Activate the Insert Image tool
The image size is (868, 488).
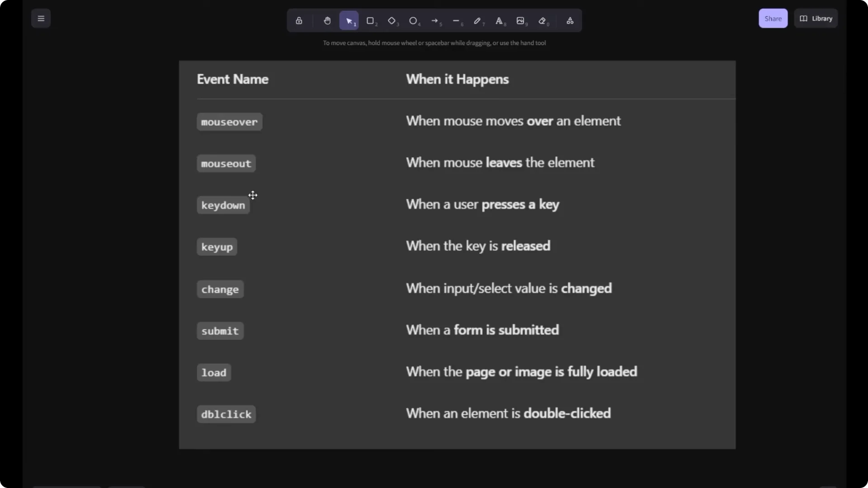(x=521, y=20)
